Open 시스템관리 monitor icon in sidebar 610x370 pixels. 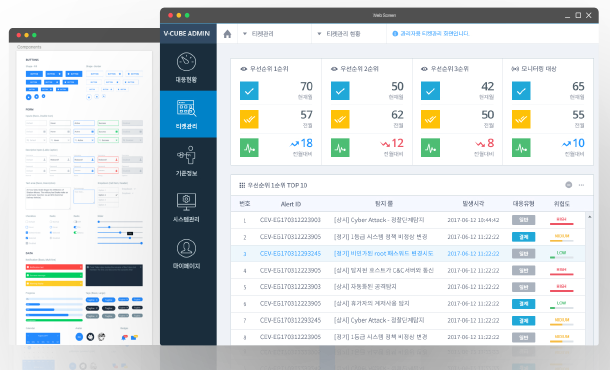pyautogui.click(x=186, y=202)
